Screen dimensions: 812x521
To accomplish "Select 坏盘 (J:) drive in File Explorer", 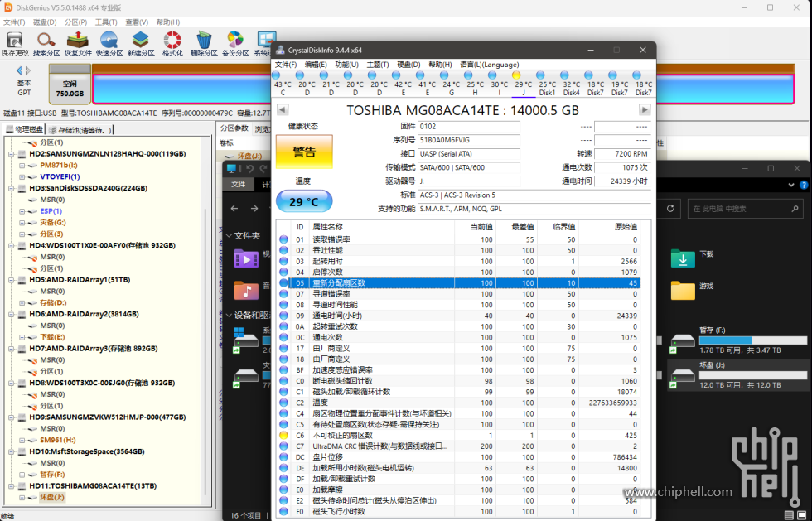I will [x=737, y=375].
